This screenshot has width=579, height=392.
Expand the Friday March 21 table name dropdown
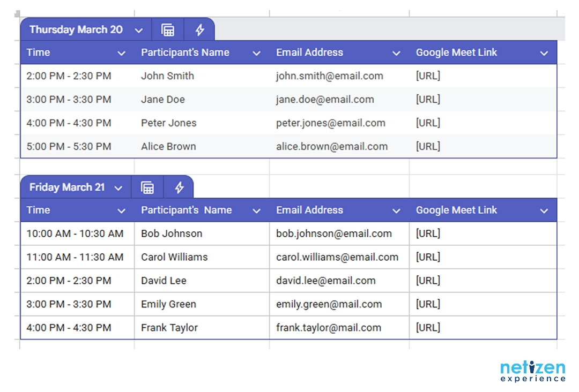117,187
